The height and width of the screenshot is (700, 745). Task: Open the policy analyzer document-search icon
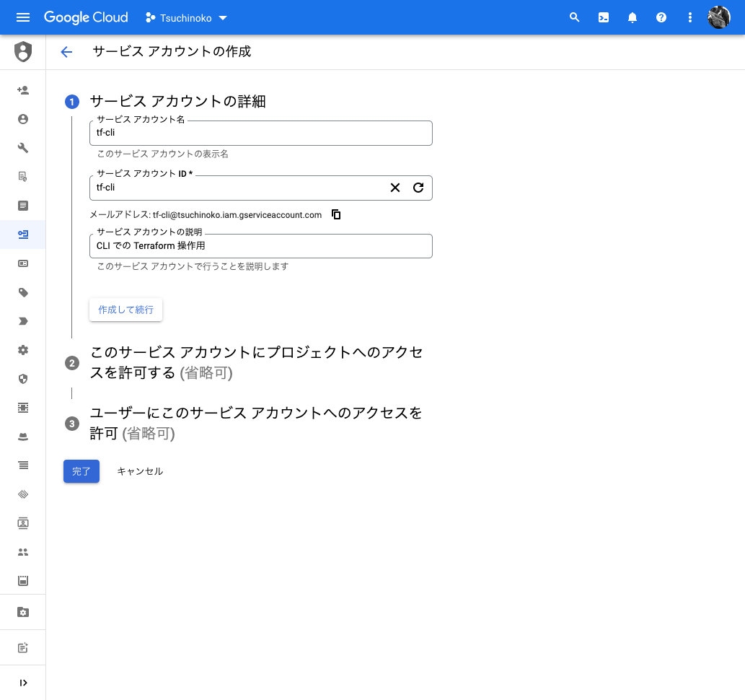pyautogui.click(x=23, y=176)
